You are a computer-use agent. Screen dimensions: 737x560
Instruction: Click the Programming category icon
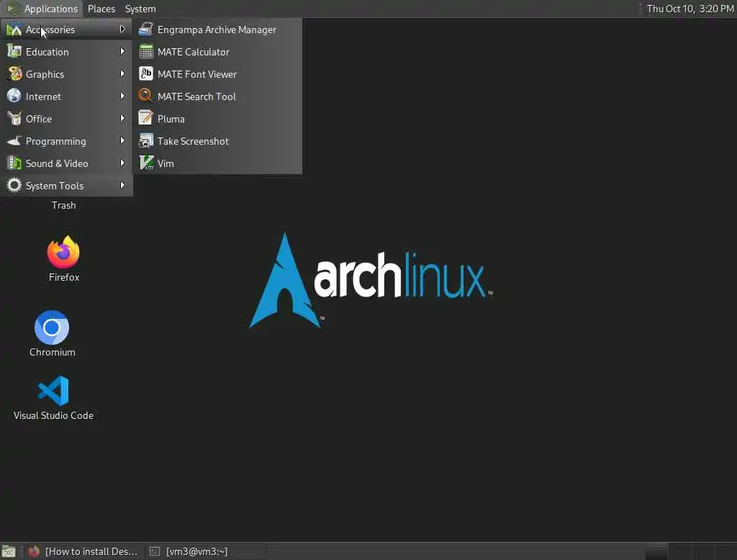pyautogui.click(x=14, y=140)
